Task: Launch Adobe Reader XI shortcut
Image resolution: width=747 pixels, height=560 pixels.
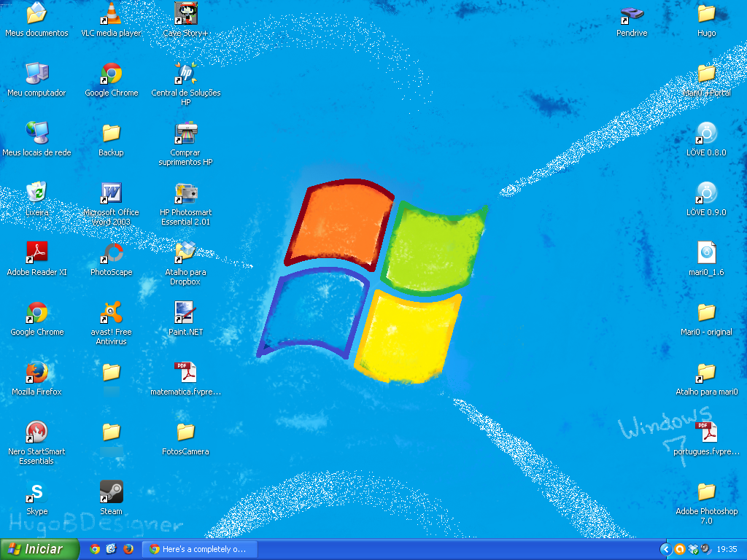Action: point(36,253)
